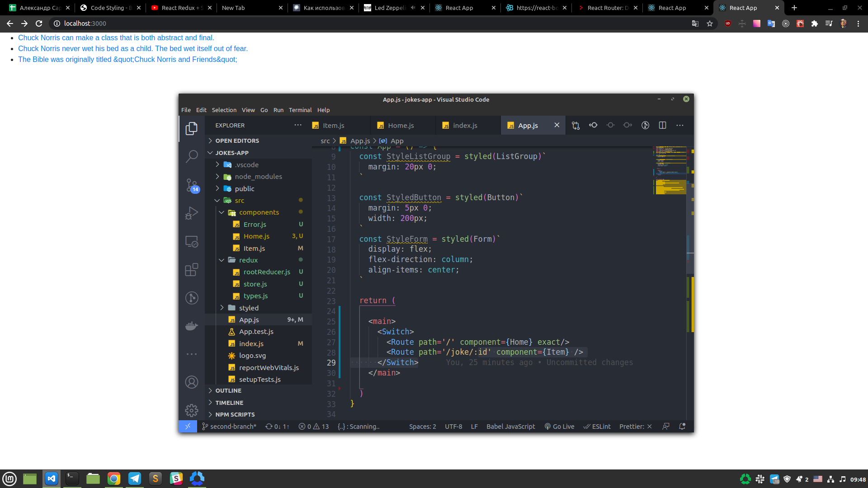Click the abstract and final class joke link
The image size is (868, 488).
pos(116,38)
